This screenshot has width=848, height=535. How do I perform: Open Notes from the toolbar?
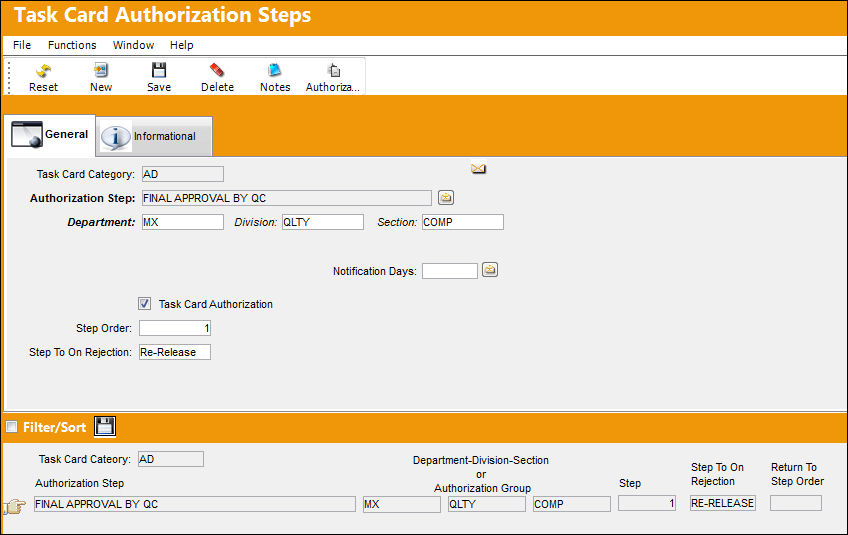pos(275,70)
